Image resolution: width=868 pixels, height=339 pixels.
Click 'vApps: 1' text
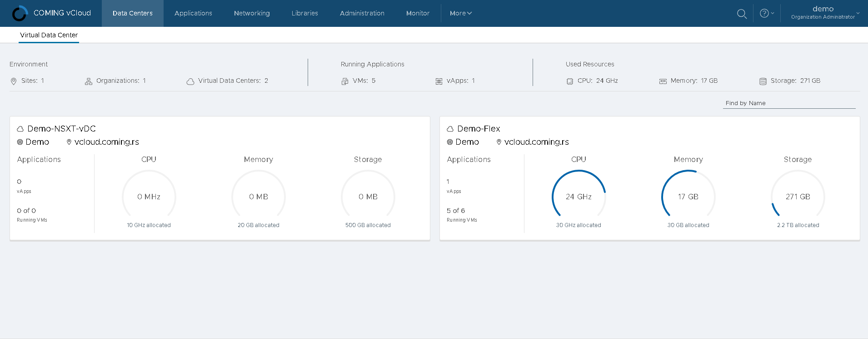461,81
